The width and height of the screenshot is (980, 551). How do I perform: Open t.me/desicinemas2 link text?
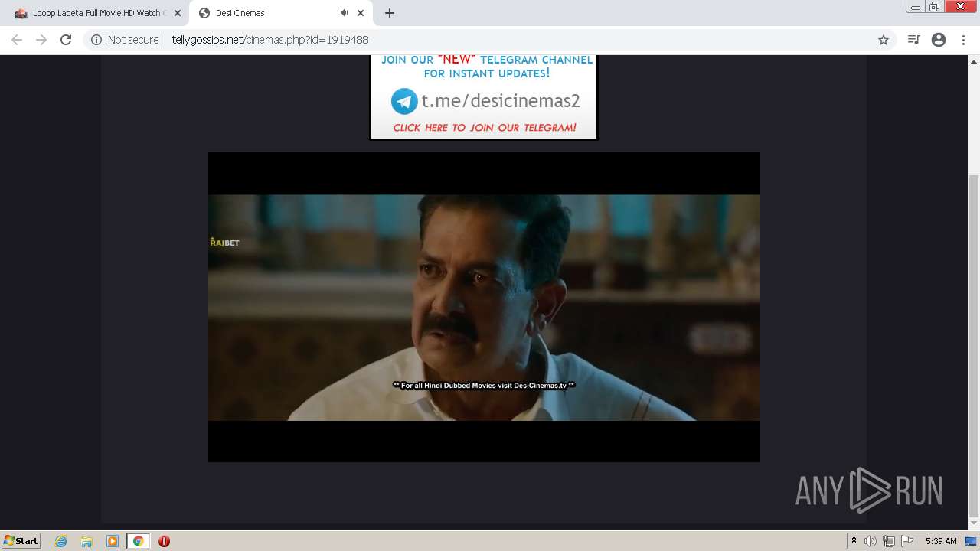coord(501,101)
